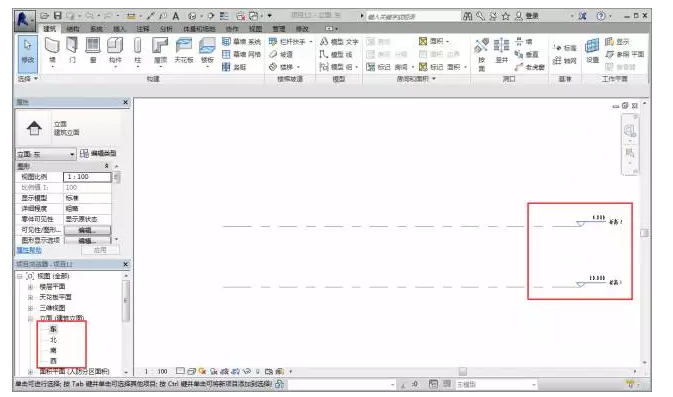Click 编辑 button for 图形显示选项 row
The height and width of the screenshot is (397, 673).
pos(87,240)
